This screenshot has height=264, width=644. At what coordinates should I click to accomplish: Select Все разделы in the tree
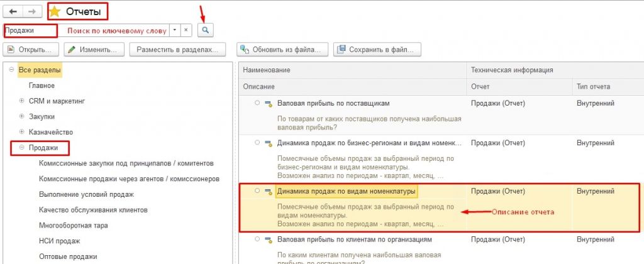40,70
